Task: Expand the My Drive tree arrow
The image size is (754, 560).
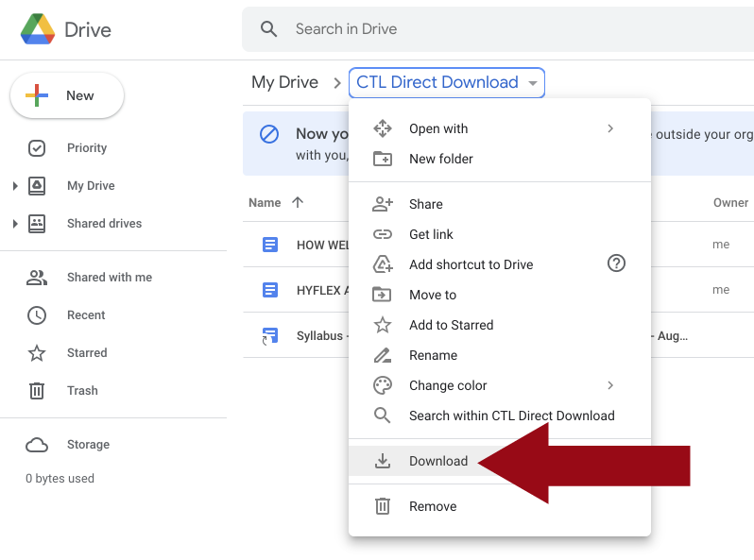Action: click(x=15, y=185)
